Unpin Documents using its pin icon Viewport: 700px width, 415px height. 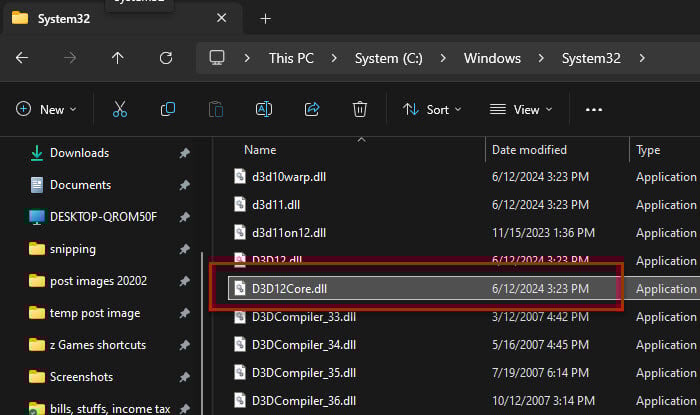pyautogui.click(x=184, y=185)
